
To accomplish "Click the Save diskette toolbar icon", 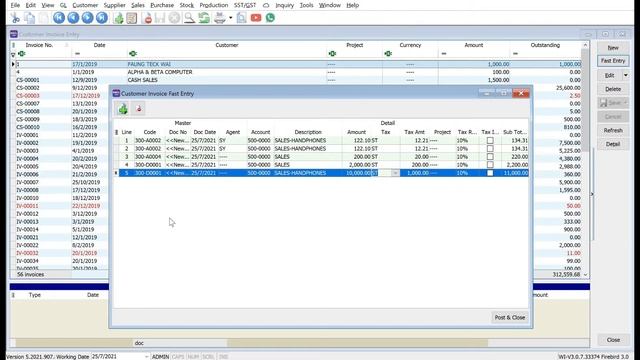I will (x=160, y=18).
